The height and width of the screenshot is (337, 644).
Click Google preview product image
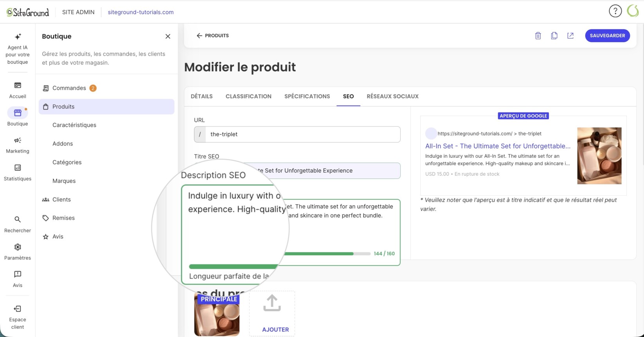599,156
